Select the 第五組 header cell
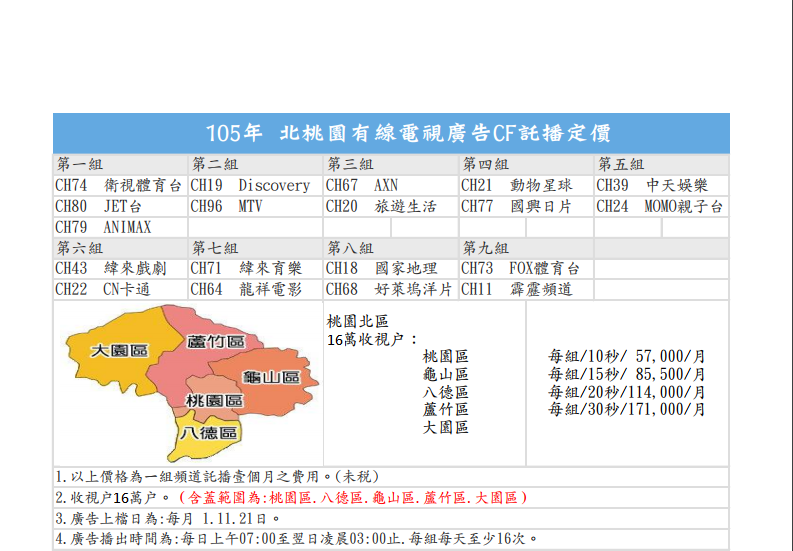The width and height of the screenshot is (793, 551). (x=661, y=164)
